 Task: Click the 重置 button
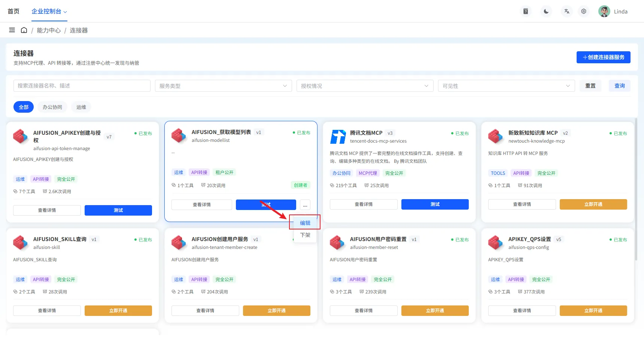[590, 86]
